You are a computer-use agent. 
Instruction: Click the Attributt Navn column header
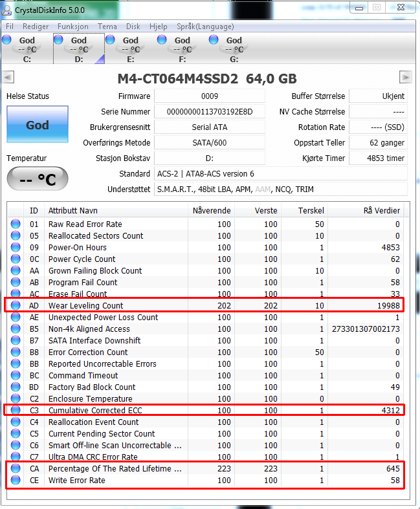tap(116, 211)
